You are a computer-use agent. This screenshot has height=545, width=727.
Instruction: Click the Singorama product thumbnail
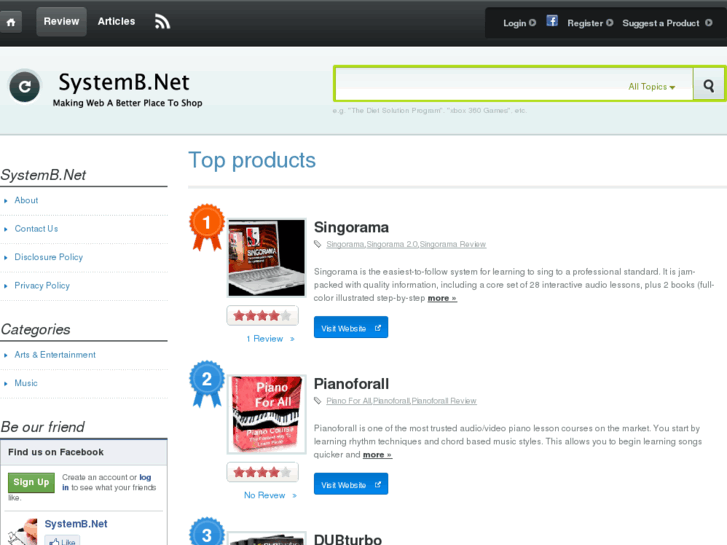[x=267, y=257]
